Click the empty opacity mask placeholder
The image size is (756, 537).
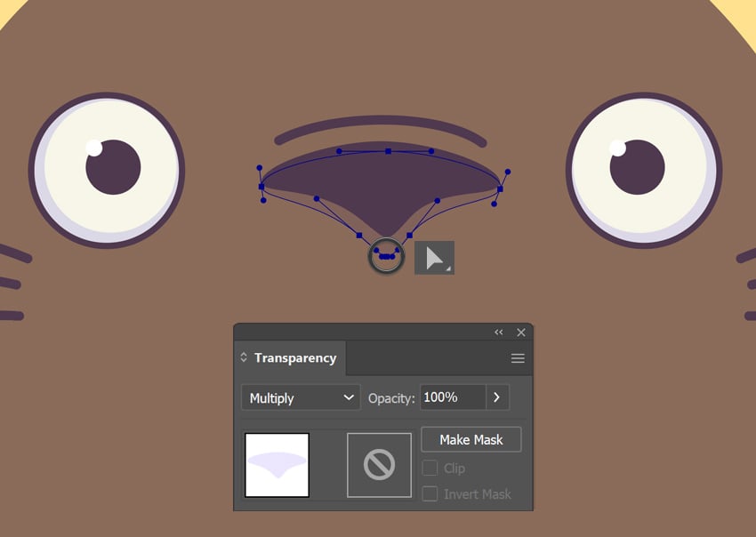point(379,465)
